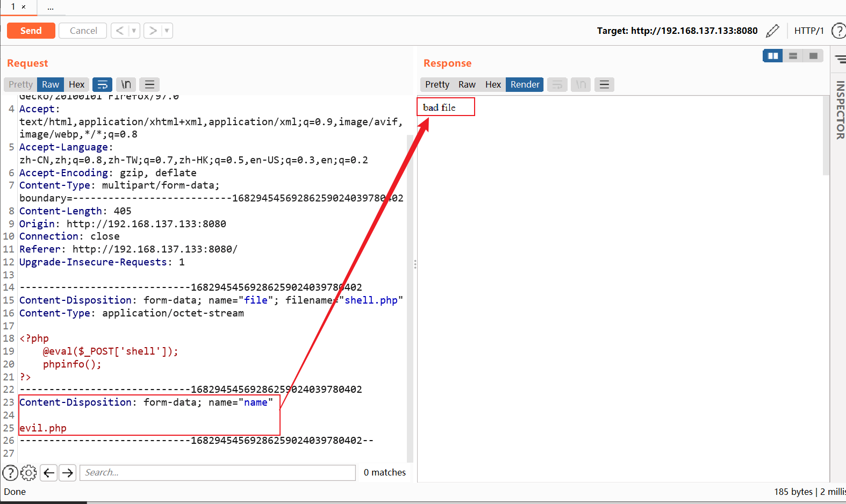The width and height of the screenshot is (846, 504).
Task: Toggle request non-printable characters \n
Action: point(126,84)
